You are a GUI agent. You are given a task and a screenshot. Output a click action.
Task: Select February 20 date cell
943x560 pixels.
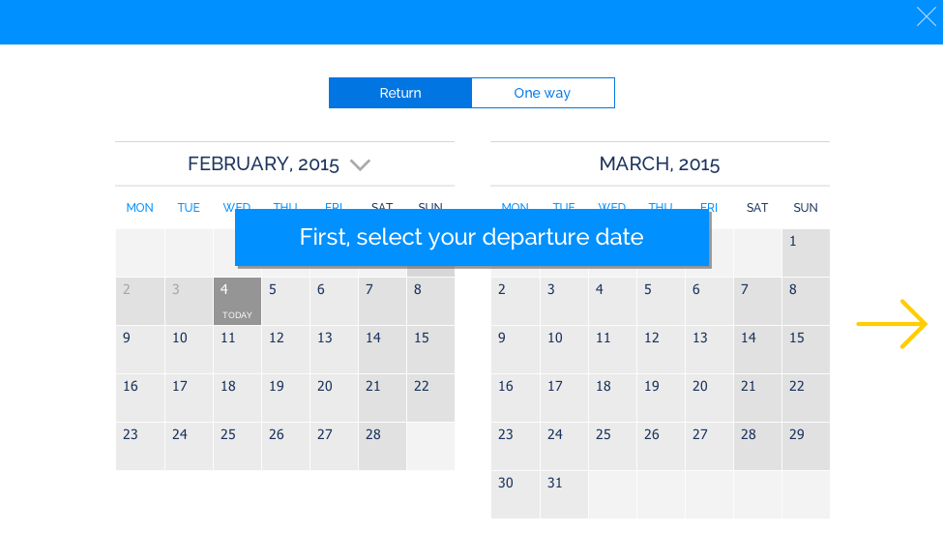(335, 398)
